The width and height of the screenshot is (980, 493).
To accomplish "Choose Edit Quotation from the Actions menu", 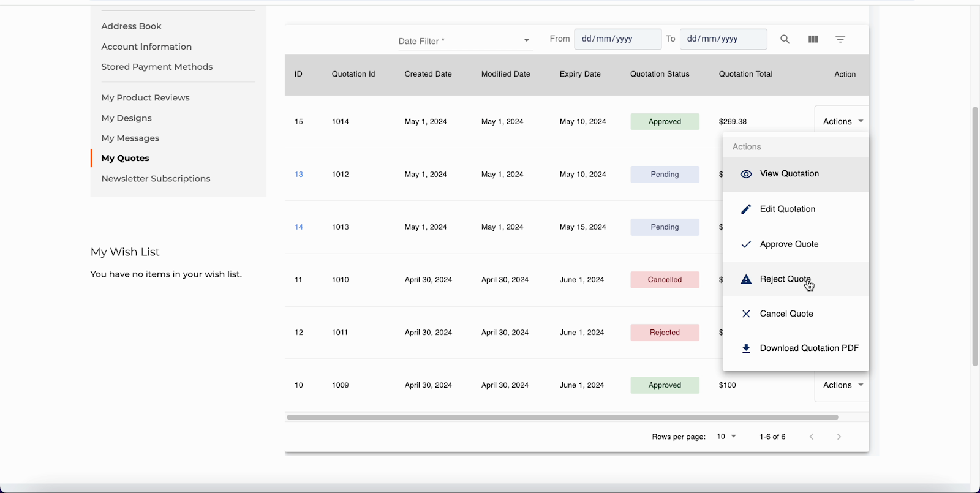I will 787,209.
